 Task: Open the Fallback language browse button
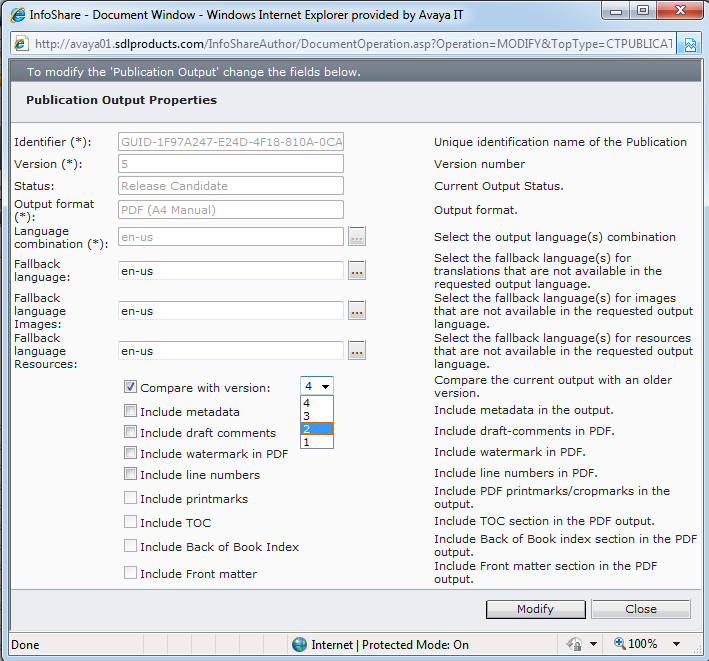[x=357, y=271]
